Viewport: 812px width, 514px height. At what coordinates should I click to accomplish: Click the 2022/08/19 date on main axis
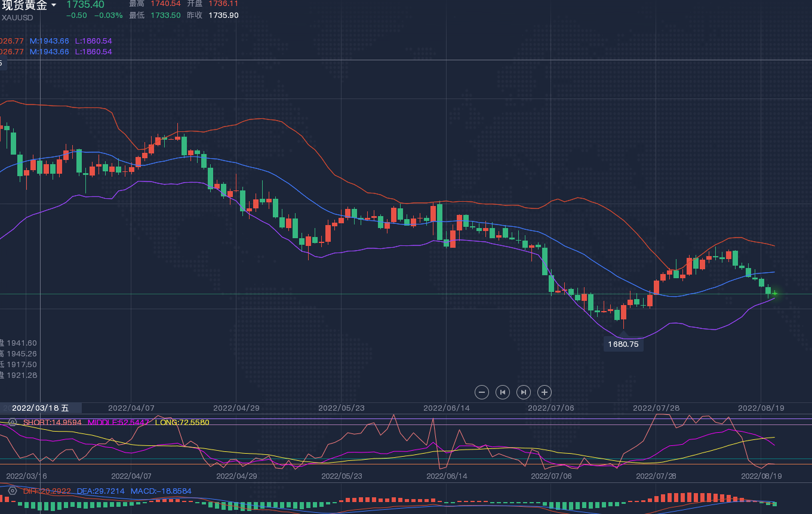pyautogui.click(x=761, y=408)
